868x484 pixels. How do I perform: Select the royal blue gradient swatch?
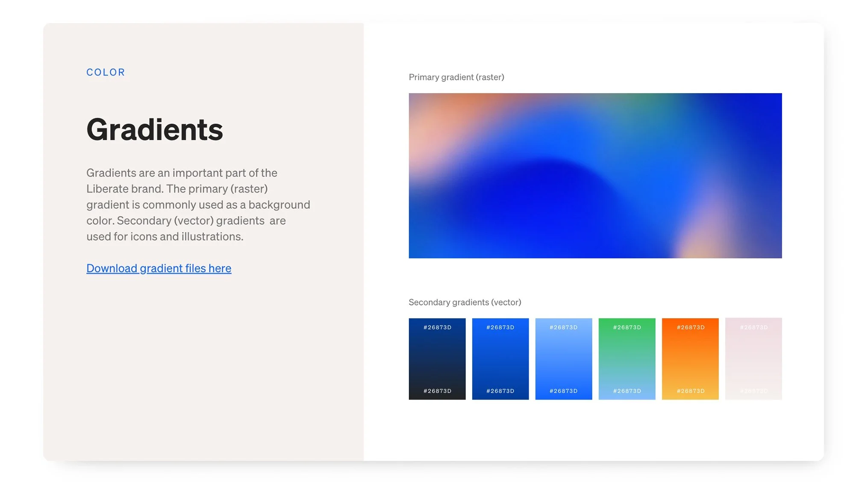tap(500, 359)
